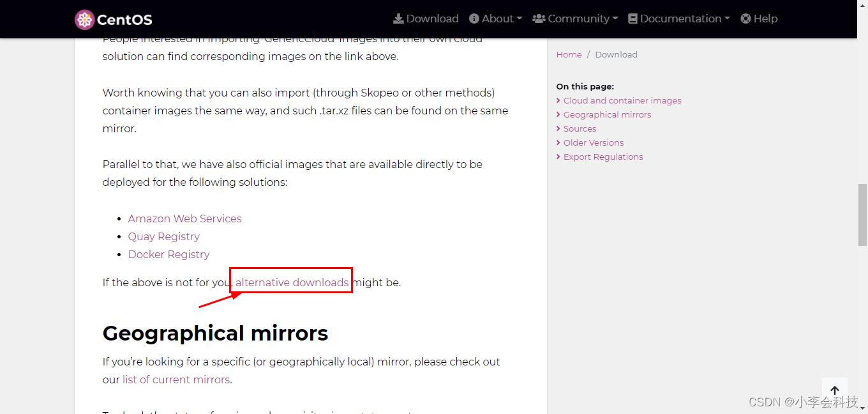Expand the Documentation dropdown menu

click(x=679, y=19)
